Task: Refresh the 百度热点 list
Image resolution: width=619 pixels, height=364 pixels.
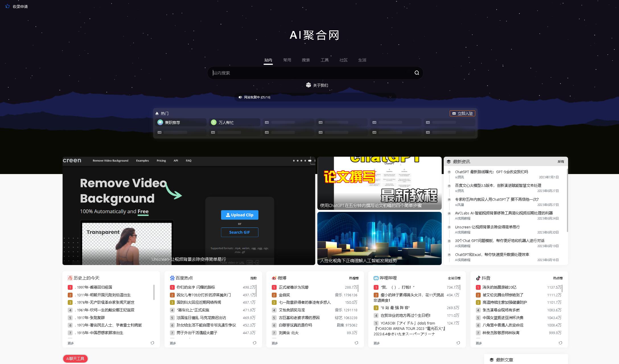Action: pyautogui.click(x=254, y=343)
